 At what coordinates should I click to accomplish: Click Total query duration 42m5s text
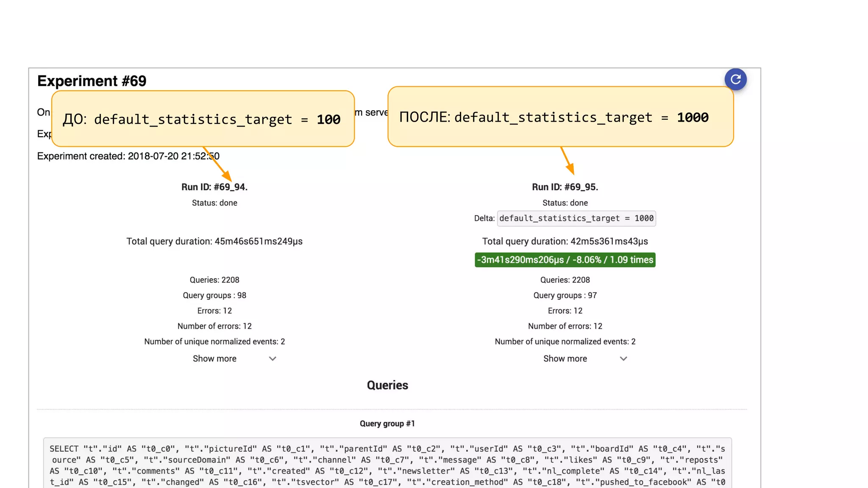565,241
